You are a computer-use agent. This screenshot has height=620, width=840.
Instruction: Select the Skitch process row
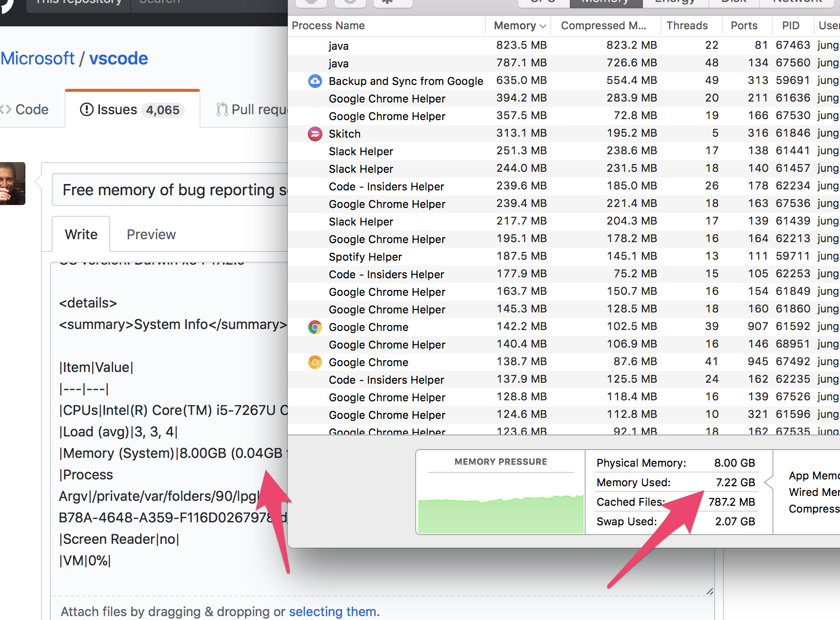click(x=564, y=134)
